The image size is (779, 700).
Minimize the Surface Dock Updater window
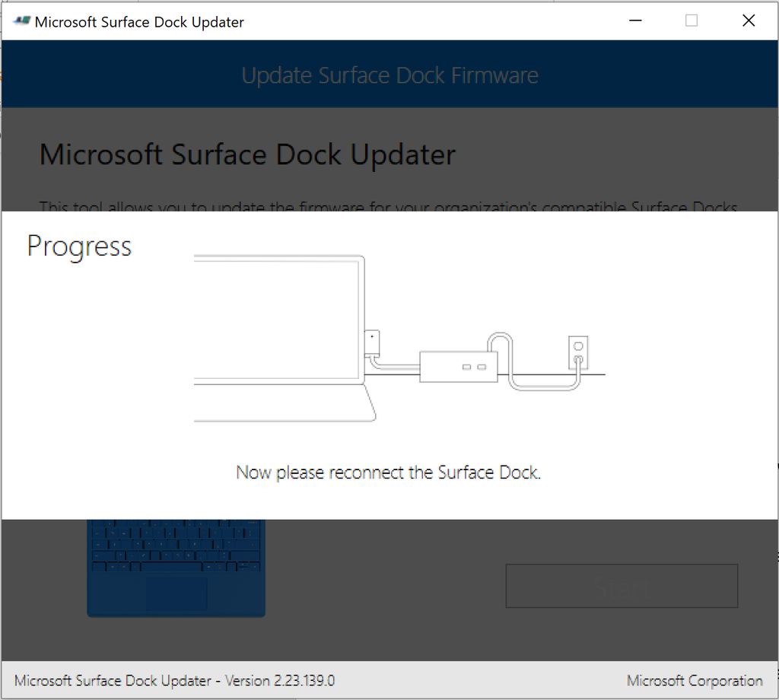(634, 21)
